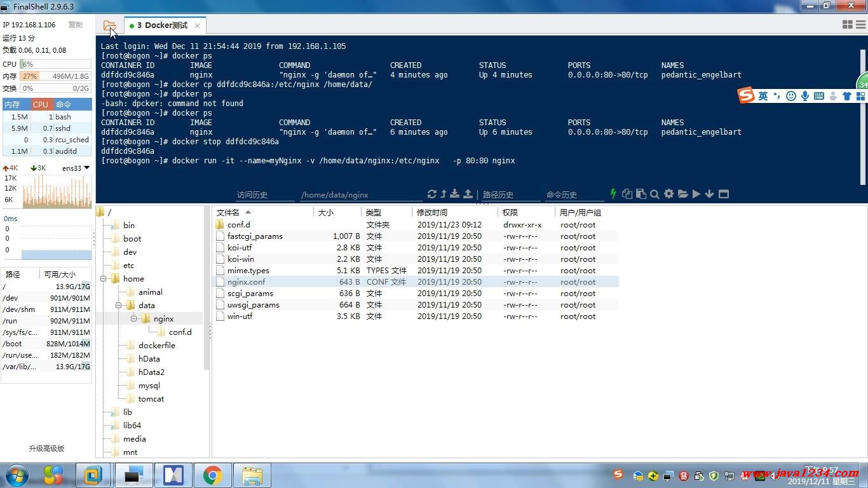The height and width of the screenshot is (488, 868).
Task: Click the upload file icon
Action: coord(468,194)
